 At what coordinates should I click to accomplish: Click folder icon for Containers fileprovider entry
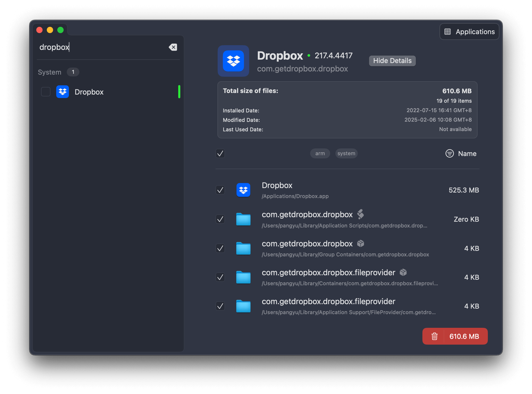click(x=243, y=277)
